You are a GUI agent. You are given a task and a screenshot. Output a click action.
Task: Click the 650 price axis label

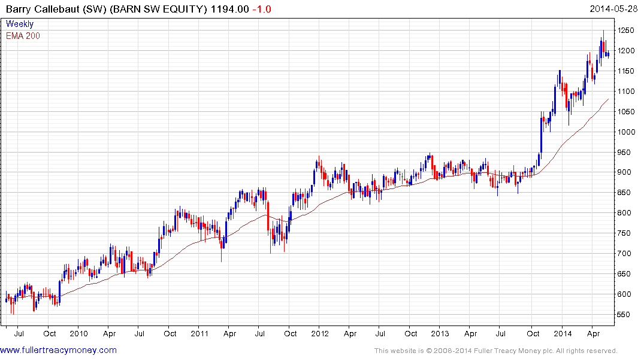[624, 273]
